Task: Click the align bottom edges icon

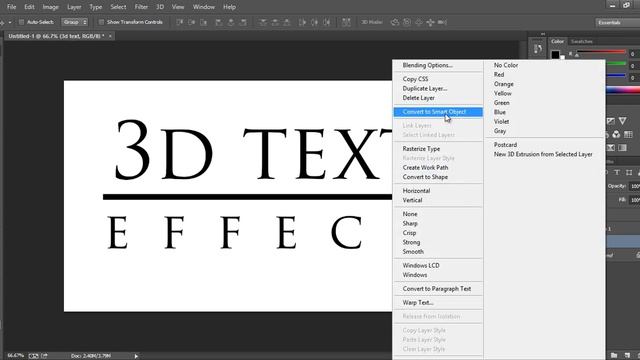Action: coord(203,22)
